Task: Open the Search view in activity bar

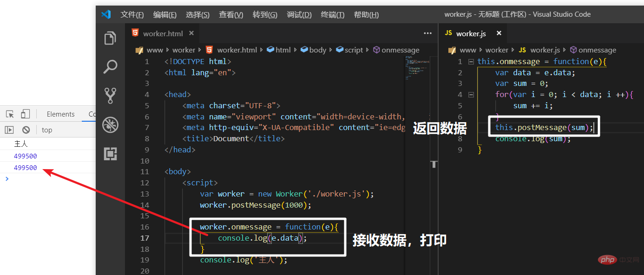Action: [110, 66]
